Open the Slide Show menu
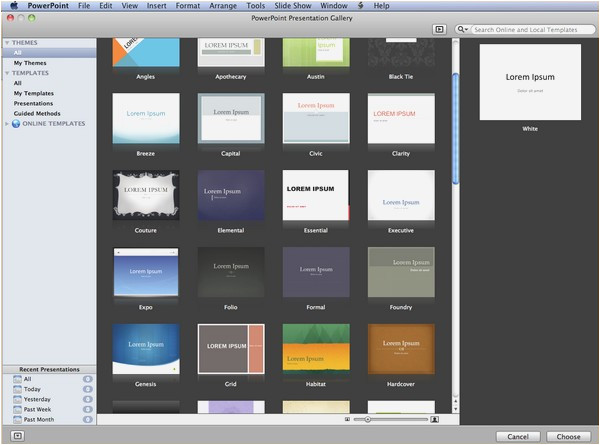The image size is (600, 445). tap(293, 5)
